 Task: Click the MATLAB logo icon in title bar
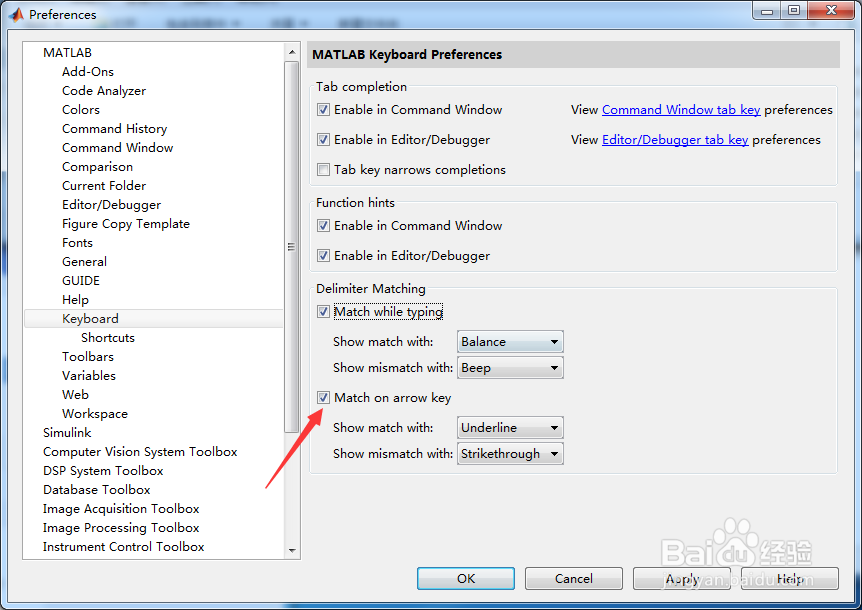[16, 14]
